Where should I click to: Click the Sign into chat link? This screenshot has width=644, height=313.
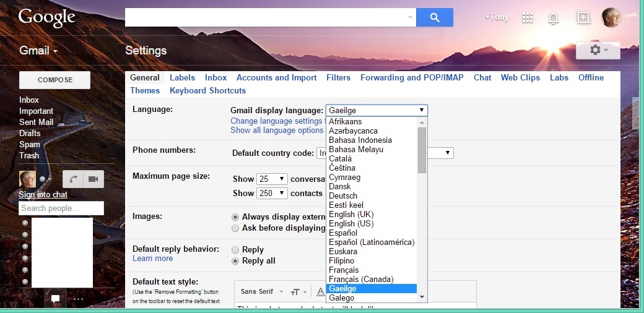pyautogui.click(x=43, y=194)
